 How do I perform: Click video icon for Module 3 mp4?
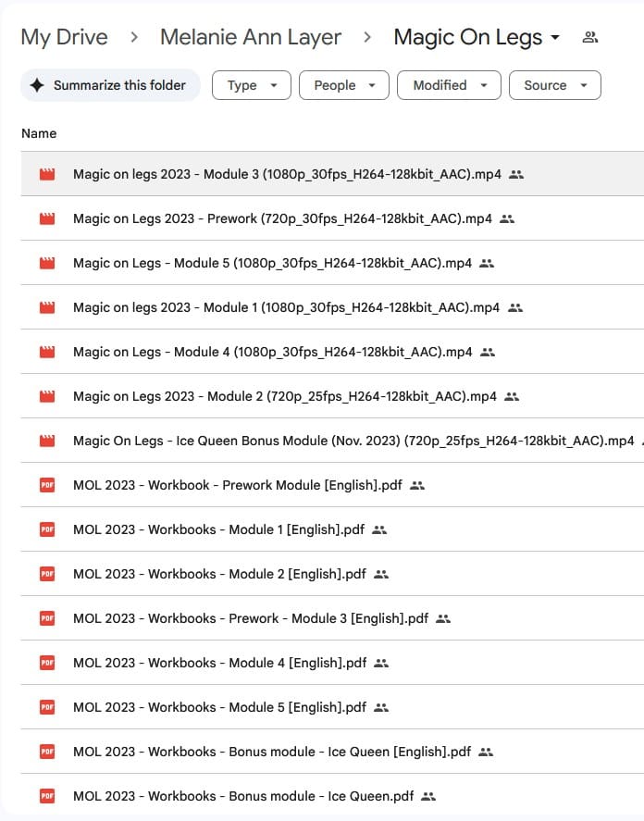[x=46, y=174]
